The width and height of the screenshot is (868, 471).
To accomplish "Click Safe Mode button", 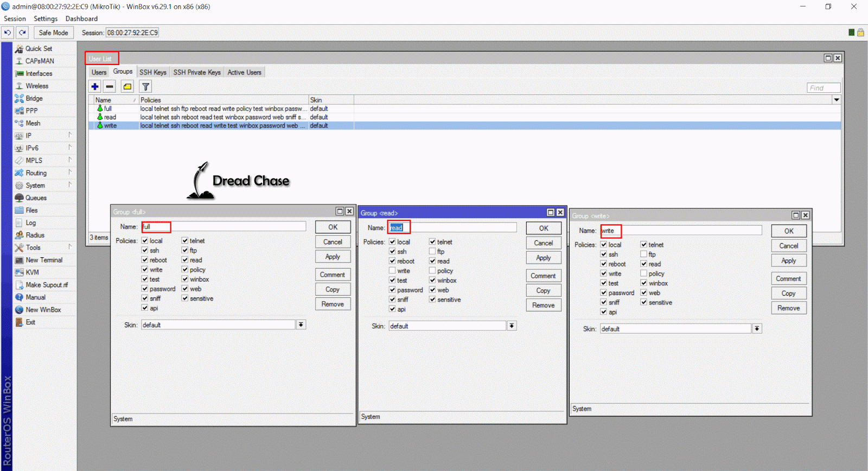I will coord(53,33).
